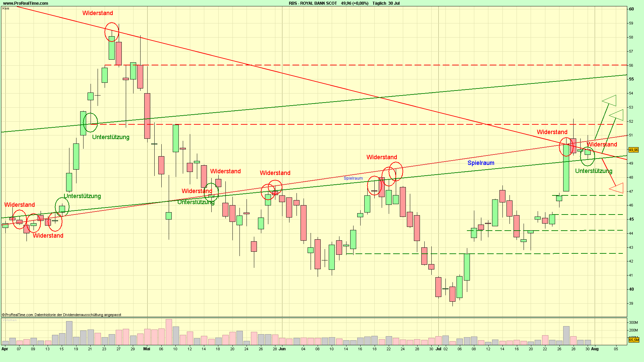Click the Täglich 30 Jul timeframe label
The height and width of the screenshot is (362, 644).
[x=386, y=3]
